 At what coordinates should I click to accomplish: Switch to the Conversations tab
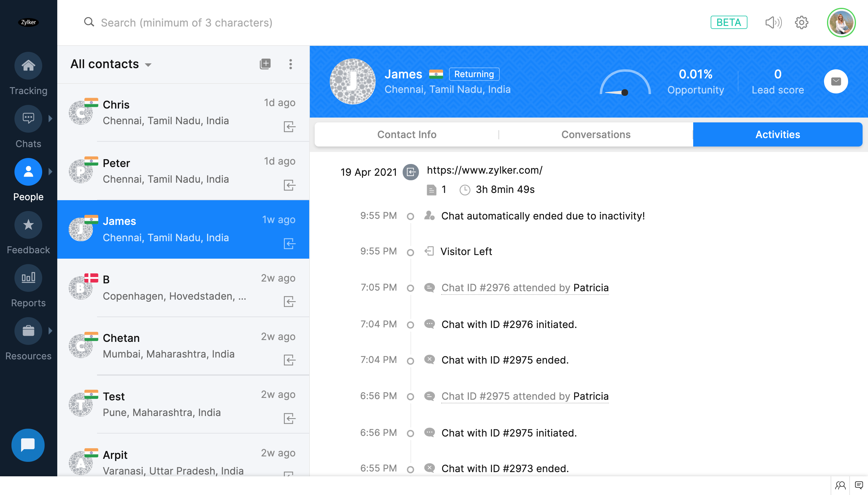[596, 135]
